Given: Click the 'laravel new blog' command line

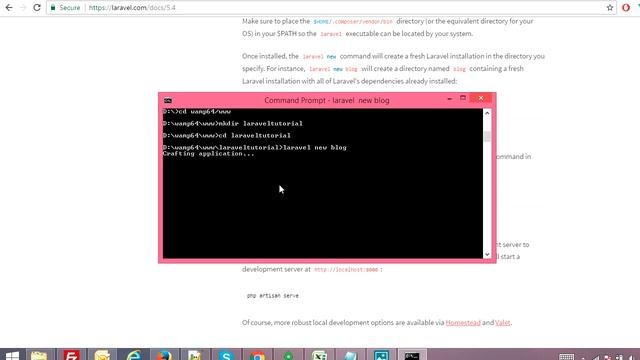Looking at the screenshot, I should tap(254, 147).
